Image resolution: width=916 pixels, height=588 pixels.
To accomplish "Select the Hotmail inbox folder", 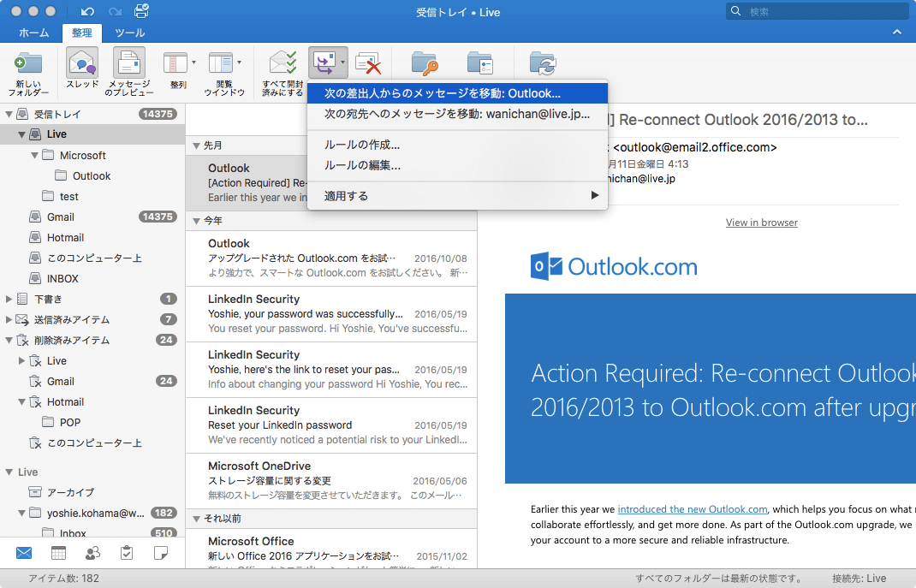I will coord(92,238).
